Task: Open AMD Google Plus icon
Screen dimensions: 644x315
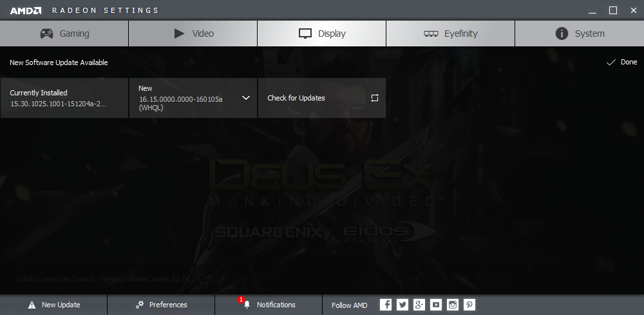Action: tap(419, 305)
